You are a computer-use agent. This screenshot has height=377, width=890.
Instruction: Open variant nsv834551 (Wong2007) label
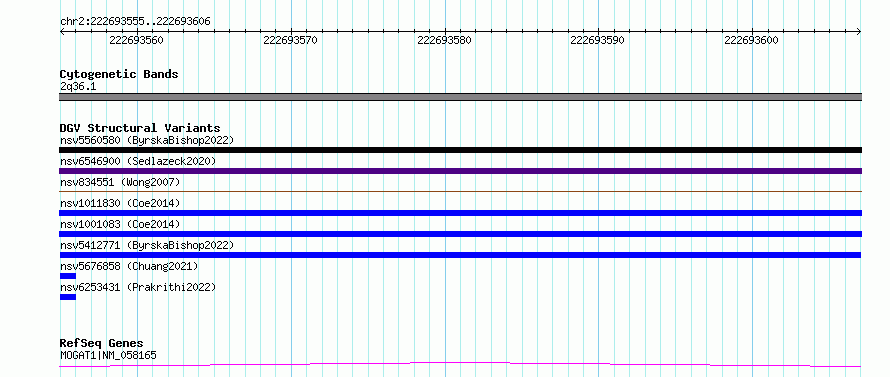(120, 182)
